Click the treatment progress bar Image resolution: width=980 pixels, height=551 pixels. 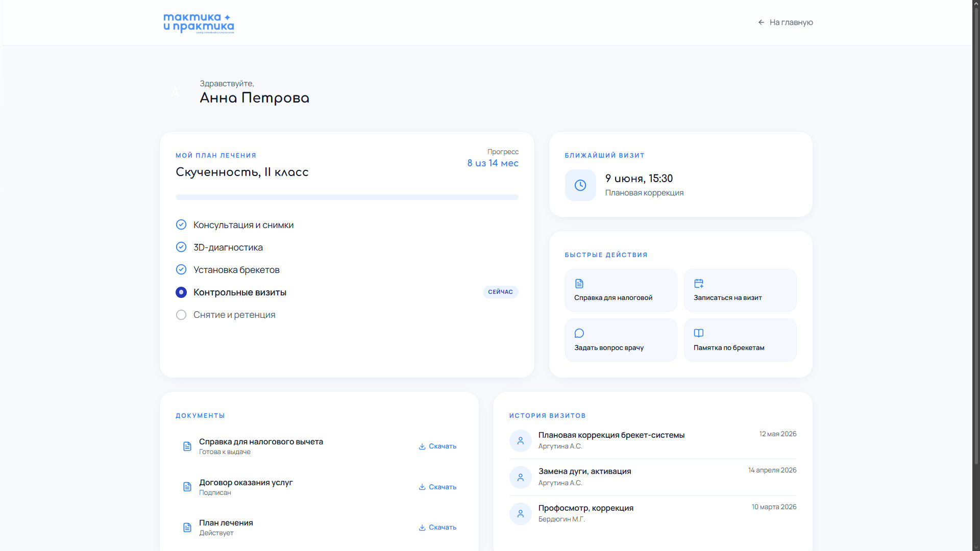tap(347, 197)
